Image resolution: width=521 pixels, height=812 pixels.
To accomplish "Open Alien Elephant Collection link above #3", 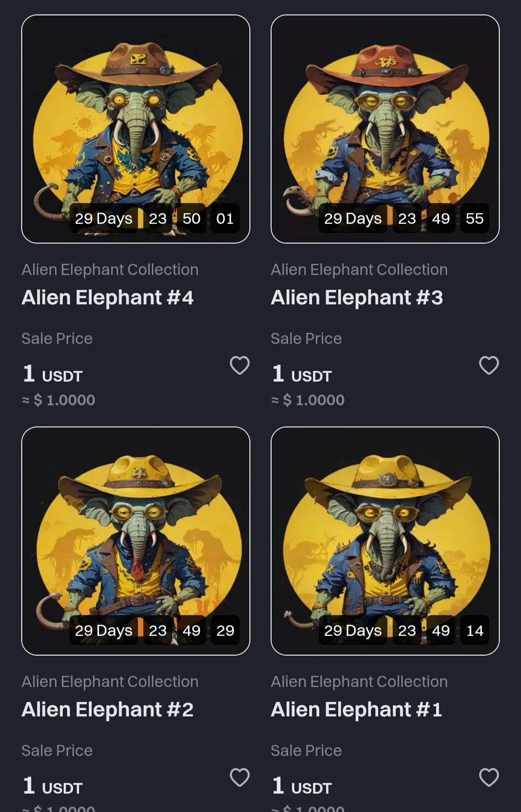I will [x=359, y=270].
